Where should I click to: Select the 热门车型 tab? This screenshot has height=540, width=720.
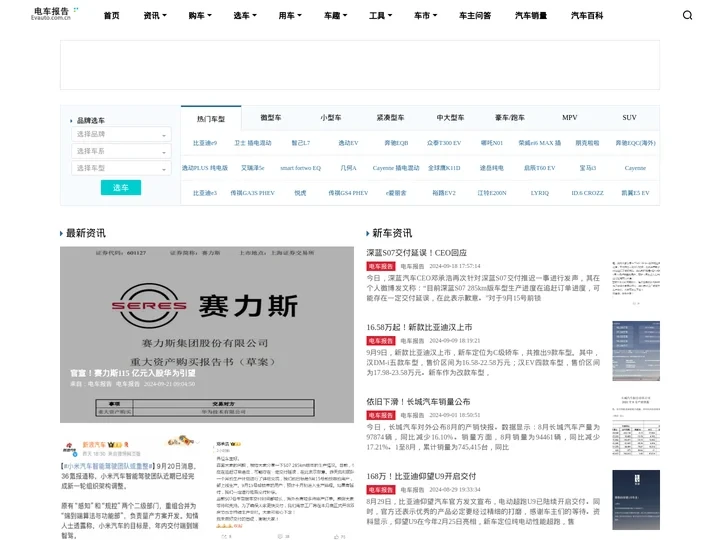(211, 119)
